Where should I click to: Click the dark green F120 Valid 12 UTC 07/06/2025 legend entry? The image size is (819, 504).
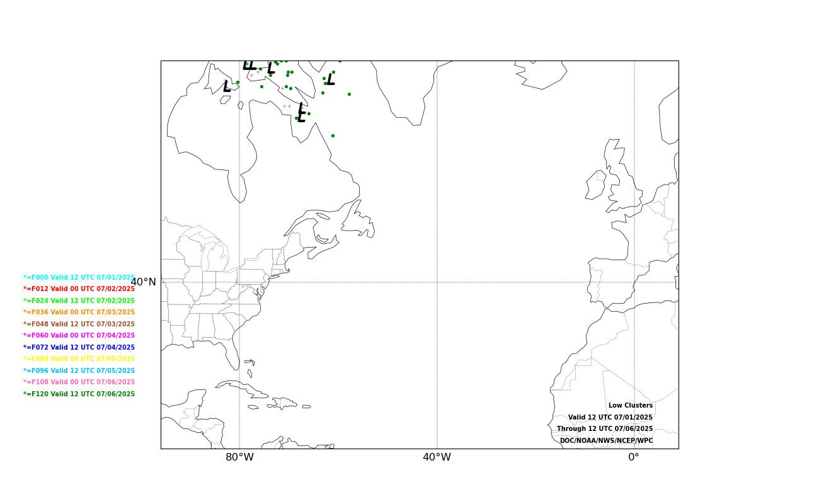coord(79,394)
